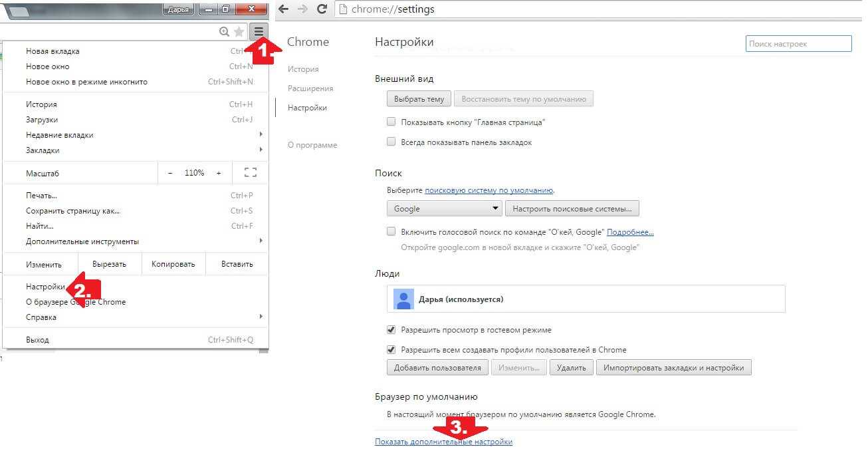The width and height of the screenshot is (868, 455).
Task: Open the Google search engine dropdown
Action: click(x=444, y=209)
